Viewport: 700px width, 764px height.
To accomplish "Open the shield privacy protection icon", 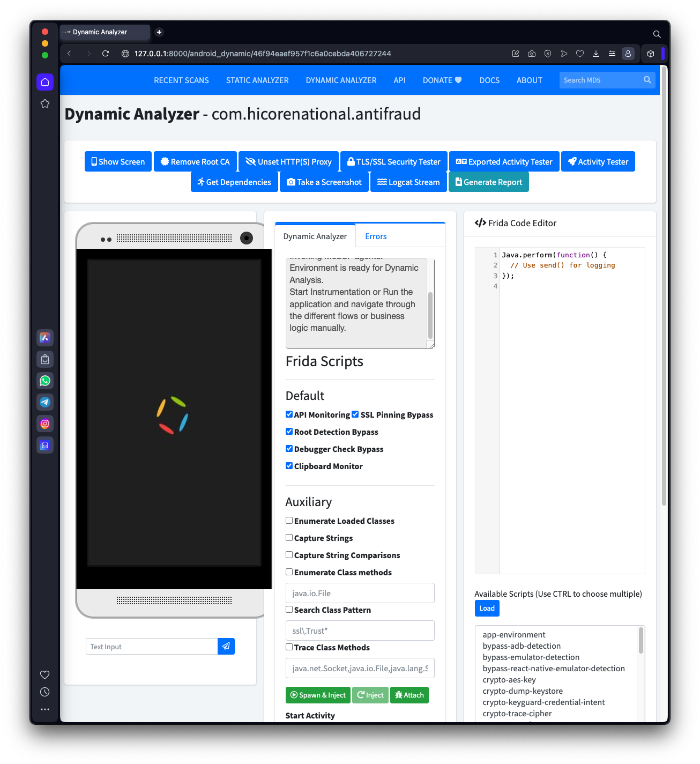I will pyautogui.click(x=548, y=54).
